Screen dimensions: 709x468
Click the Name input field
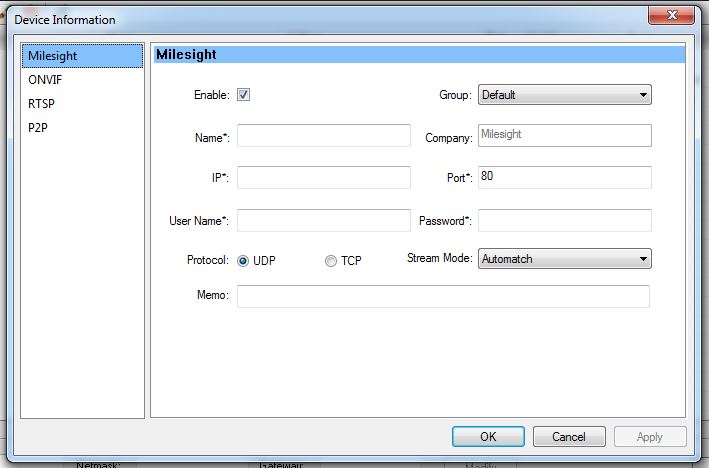(x=323, y=136)
